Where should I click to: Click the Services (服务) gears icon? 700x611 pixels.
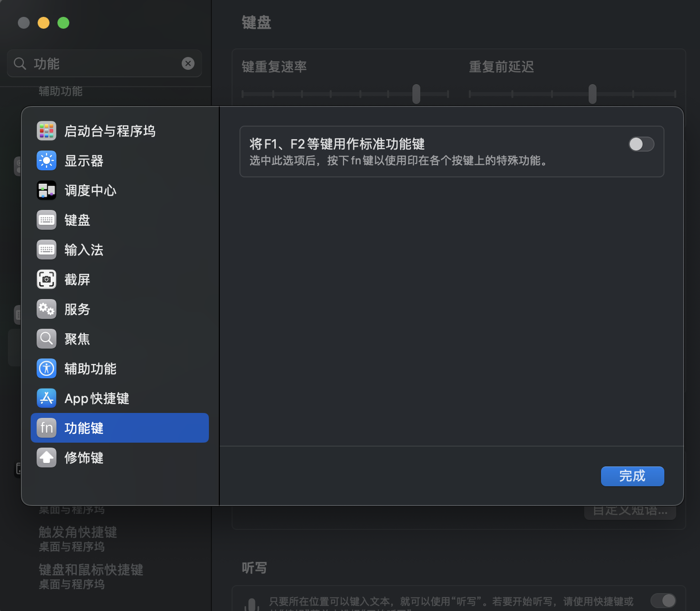coord(47,309)
